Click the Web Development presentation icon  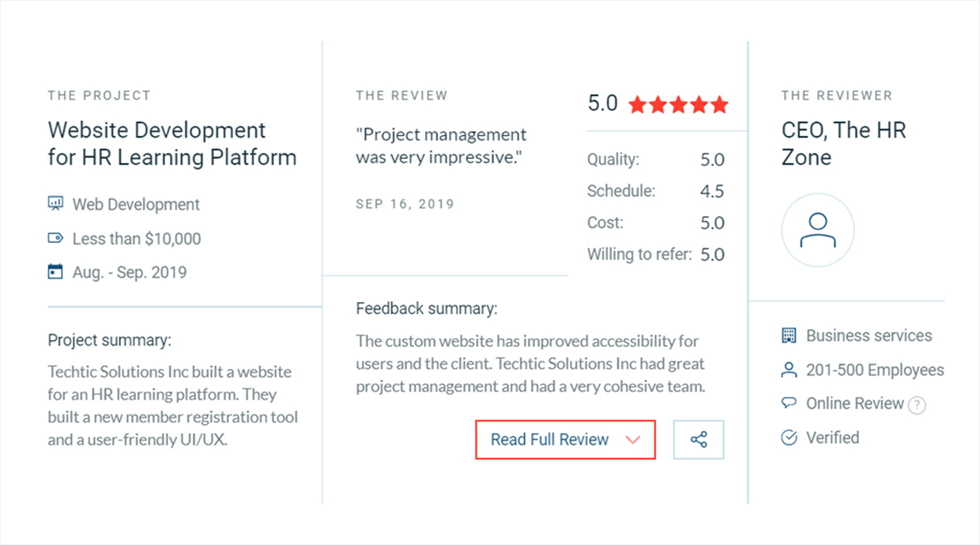click(55, 204)
